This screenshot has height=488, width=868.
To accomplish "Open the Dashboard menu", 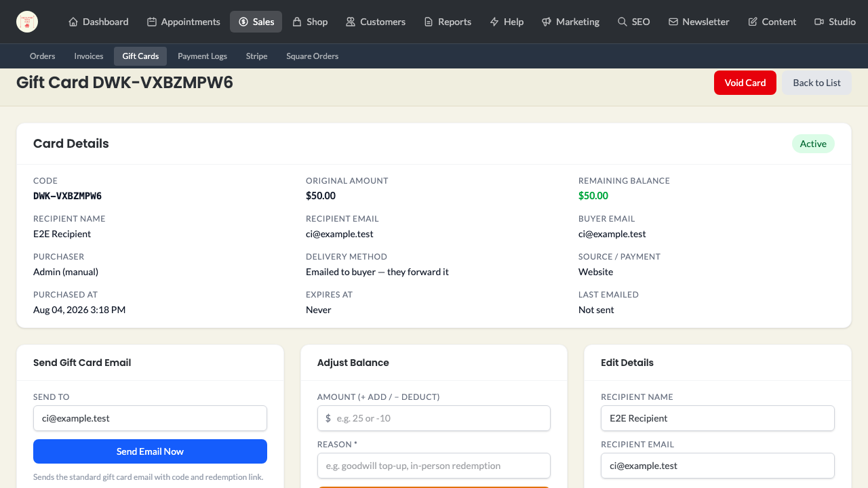I will tap(98, 22).
